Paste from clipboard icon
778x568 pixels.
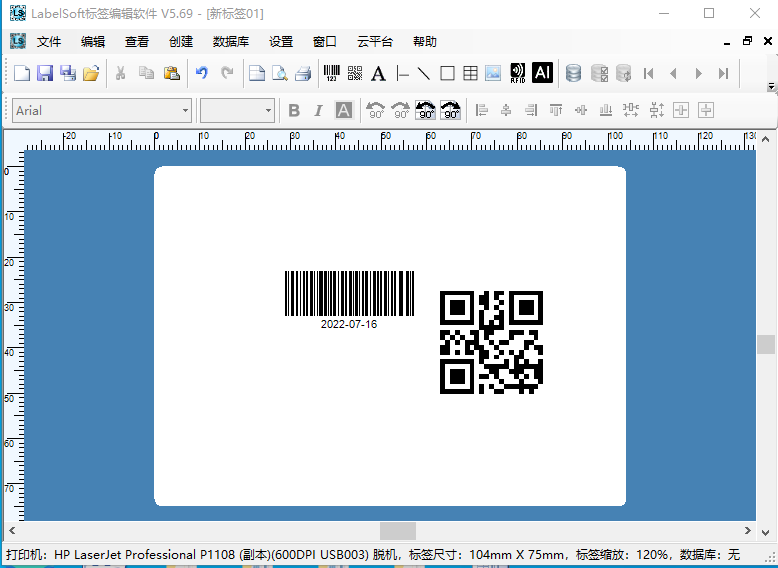click(x=172, y=73)
